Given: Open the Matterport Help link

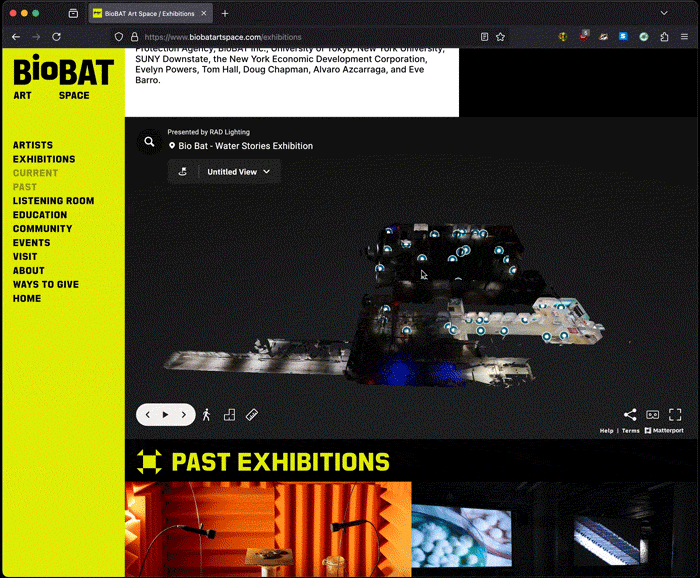Looking at the screenshot, I should point(606,431).
